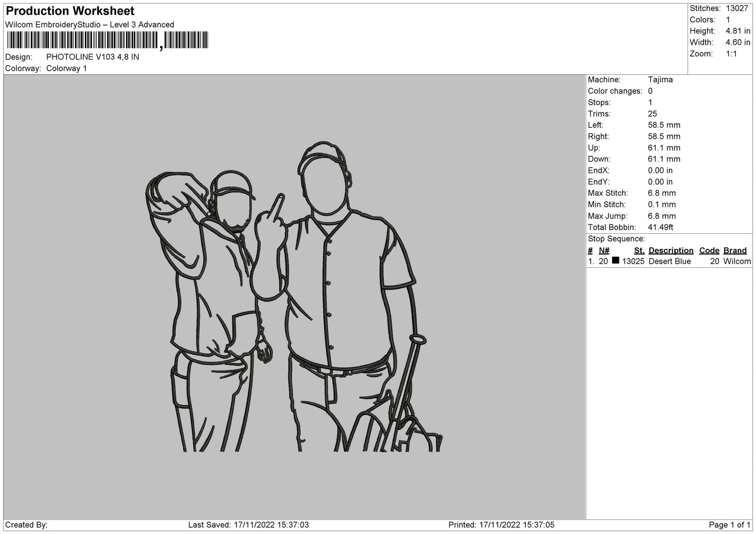This screenshot has width=756, height=534.
Task: Click the Up value '61.1 mm'
Action: tap(664, 148)
